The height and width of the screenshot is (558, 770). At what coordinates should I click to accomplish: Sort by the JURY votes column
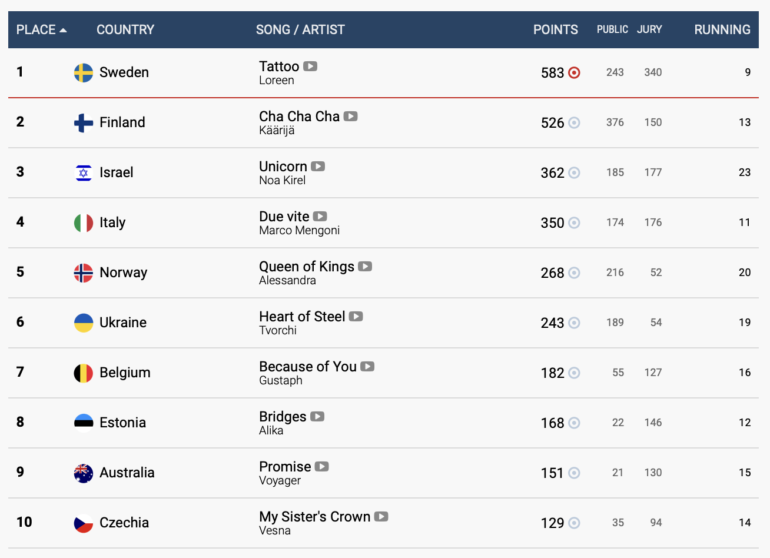pos(649,29)
